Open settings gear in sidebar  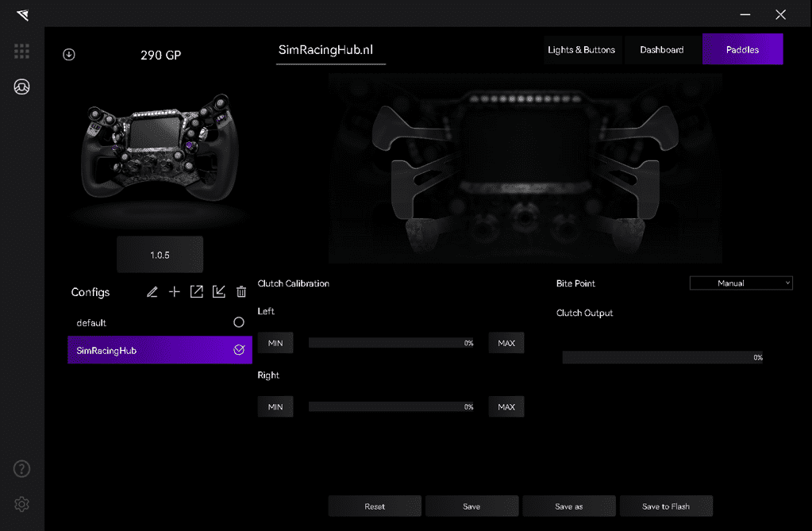[21, 504]
